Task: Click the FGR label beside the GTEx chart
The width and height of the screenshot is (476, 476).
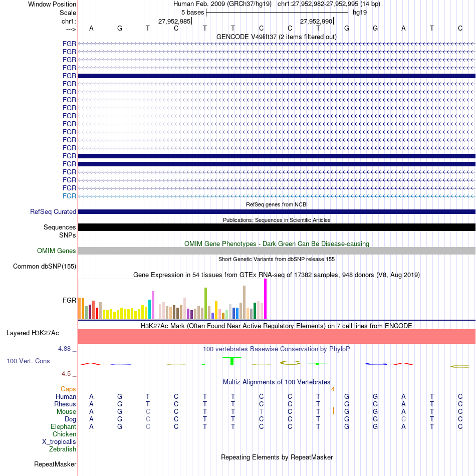Action: (69, 300)
